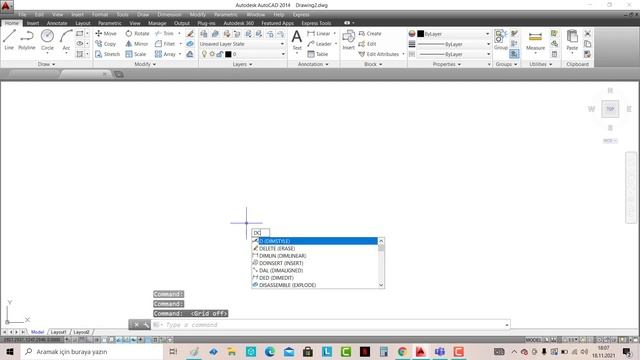640x360 pixels.
Task: Toggle the layer lock padlock icon
Action: (220, 54)
